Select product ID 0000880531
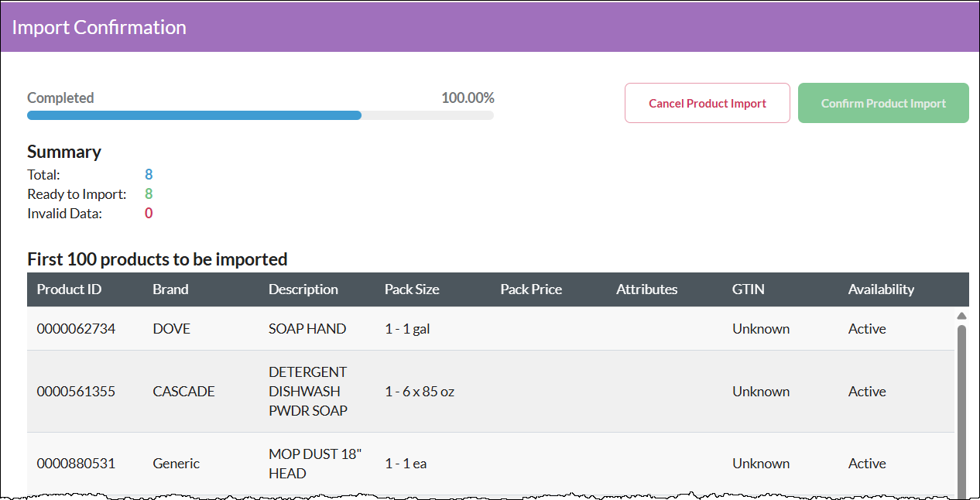 (76, 464)
